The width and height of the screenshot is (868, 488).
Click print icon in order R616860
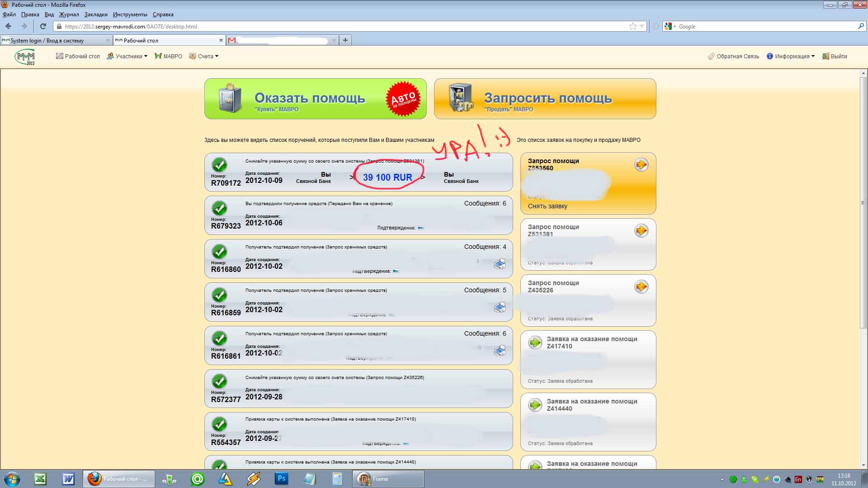click(500, 264)
